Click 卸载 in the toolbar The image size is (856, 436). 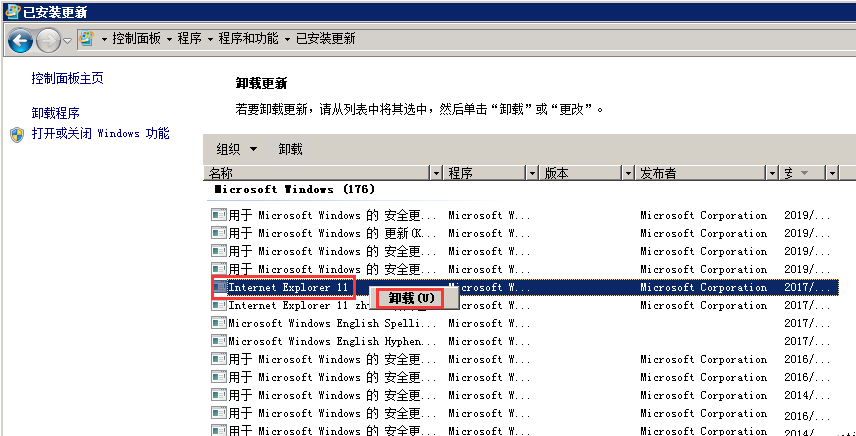coord(290,149)
